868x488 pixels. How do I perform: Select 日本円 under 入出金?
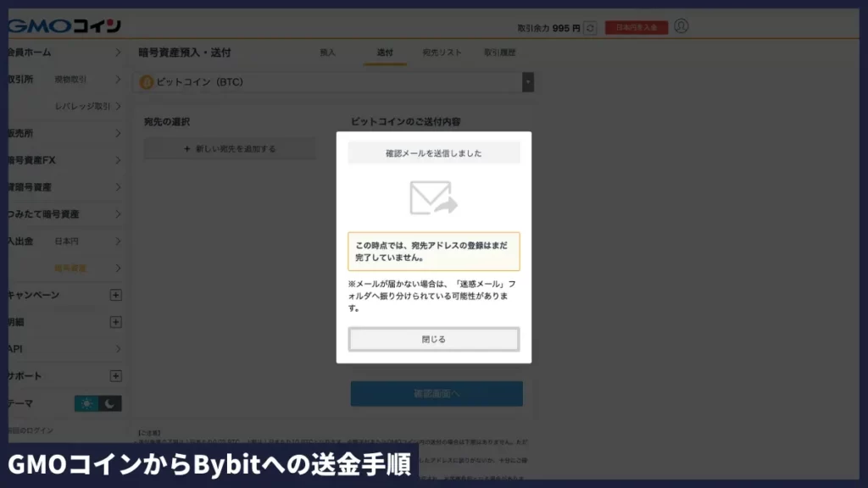coord(66,241)
